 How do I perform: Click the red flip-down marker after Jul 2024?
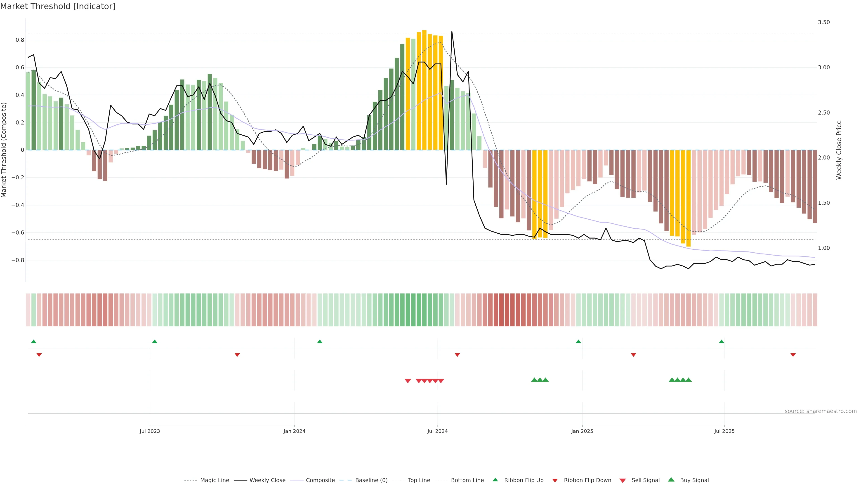click(457, 355)
